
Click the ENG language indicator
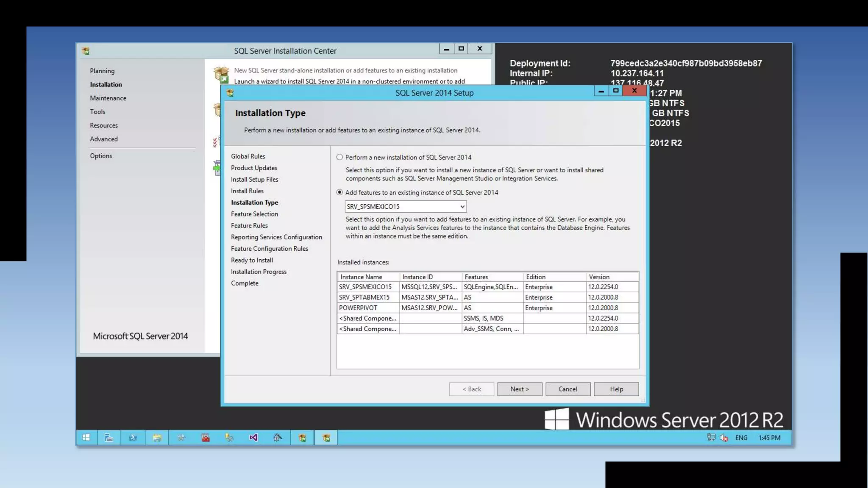(741, 438)
